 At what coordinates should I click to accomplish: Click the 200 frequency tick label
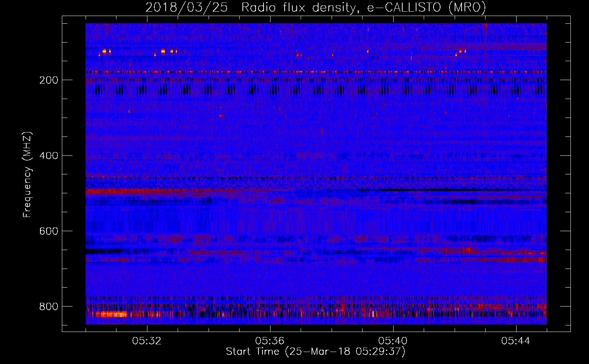[49, 80]
